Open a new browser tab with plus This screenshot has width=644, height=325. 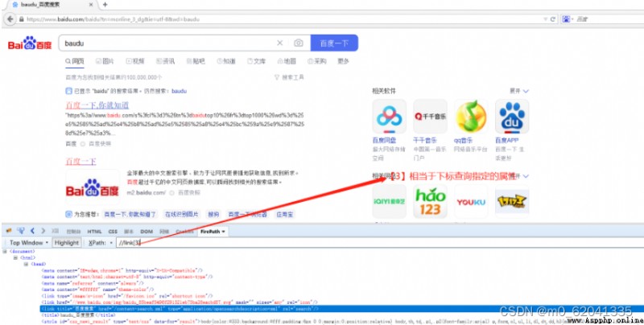[105, 5]
